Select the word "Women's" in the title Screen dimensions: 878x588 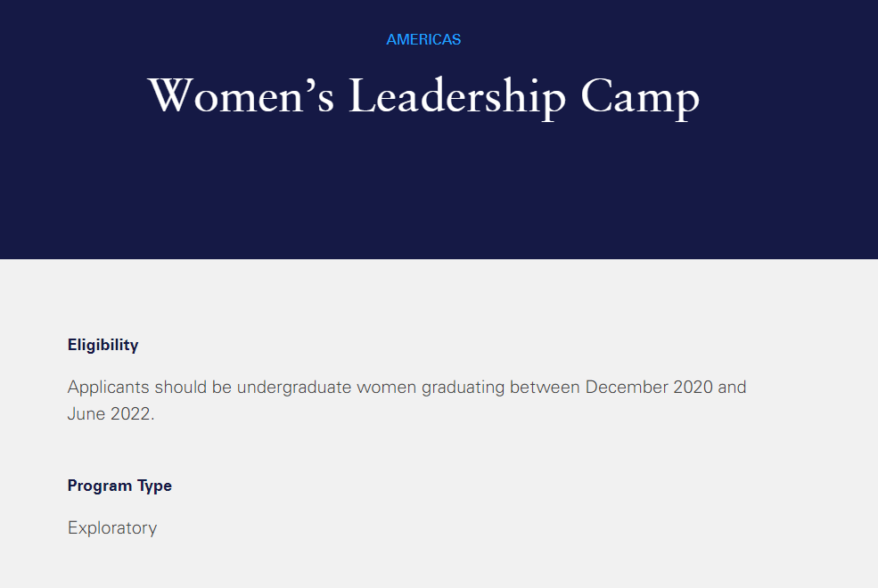point(241,95)
